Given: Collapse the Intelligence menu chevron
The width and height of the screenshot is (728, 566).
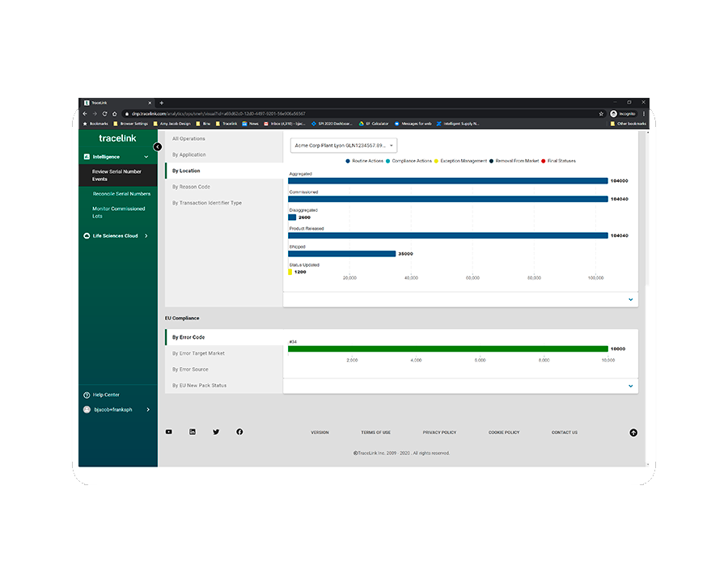Looking at the screenshot, I should coord(146,157).
